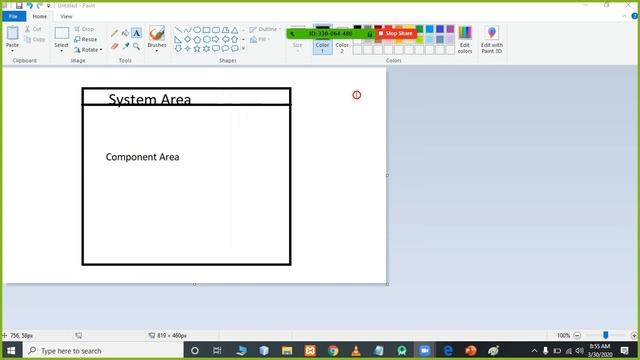Click the Copy button
Screen dimensions: 640x360
coord(35,40)
